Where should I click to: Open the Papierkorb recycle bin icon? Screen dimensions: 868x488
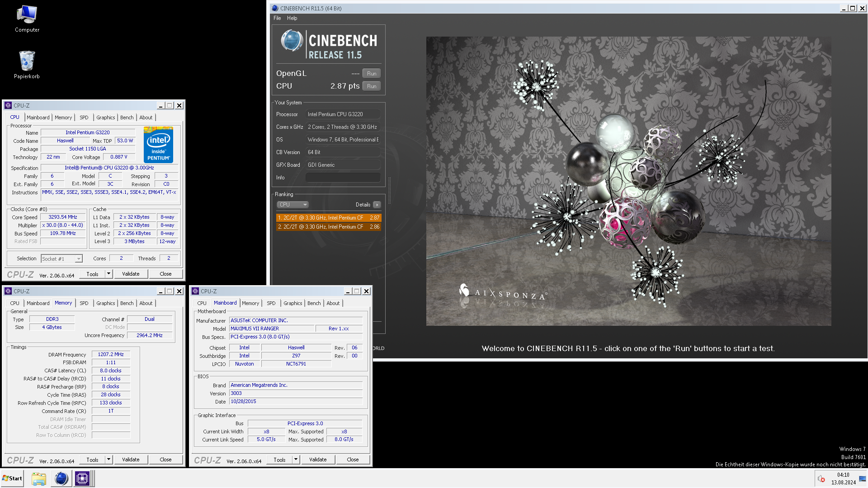click(x=27, y=64)
